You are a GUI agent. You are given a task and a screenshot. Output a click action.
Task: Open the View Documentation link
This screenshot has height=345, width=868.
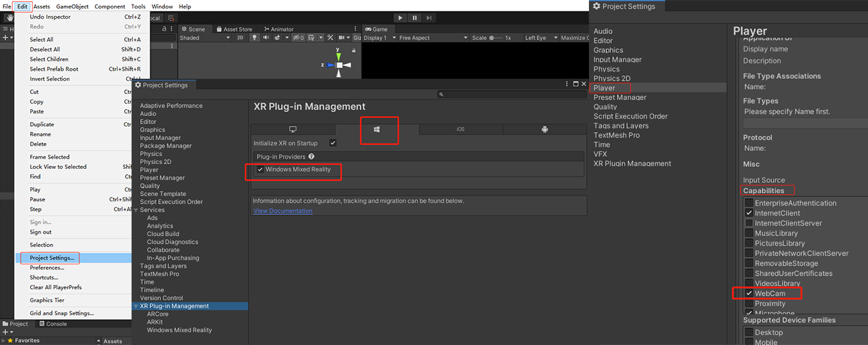click(283, 211)
